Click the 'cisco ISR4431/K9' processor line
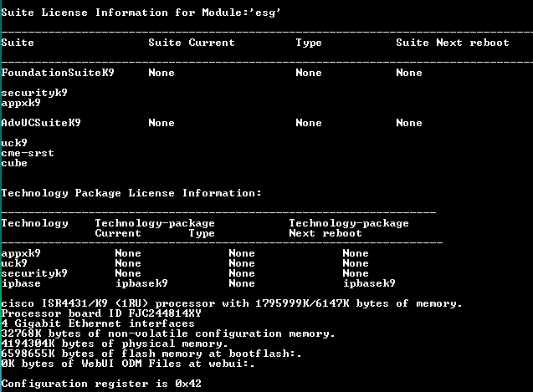The width and height of the screenshot is (533, 392). tap(232, 303)
